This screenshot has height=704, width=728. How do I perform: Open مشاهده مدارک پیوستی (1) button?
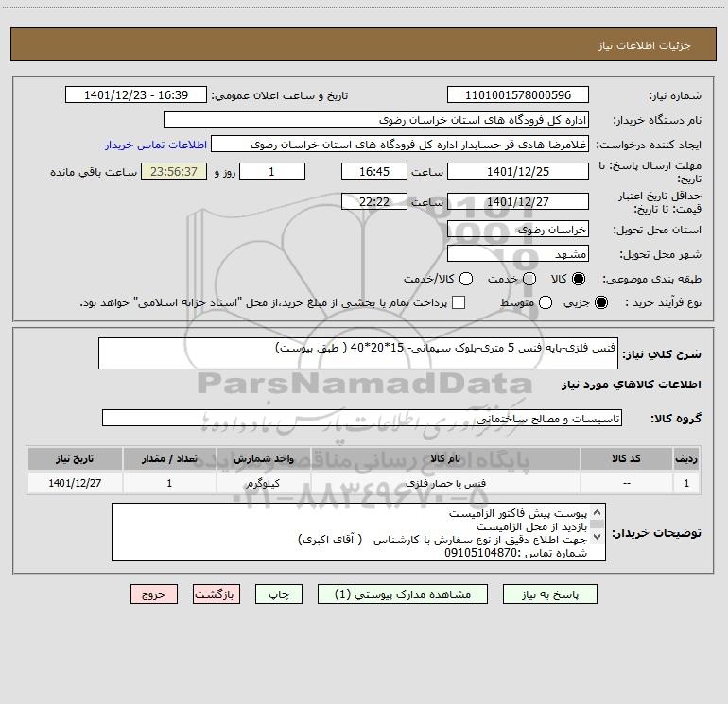point(403,594)
